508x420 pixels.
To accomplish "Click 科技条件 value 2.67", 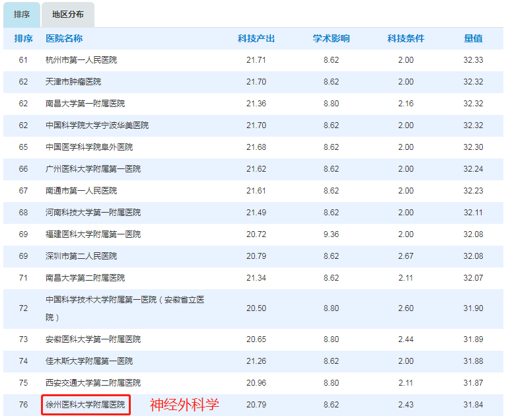I will pos(406,256).
